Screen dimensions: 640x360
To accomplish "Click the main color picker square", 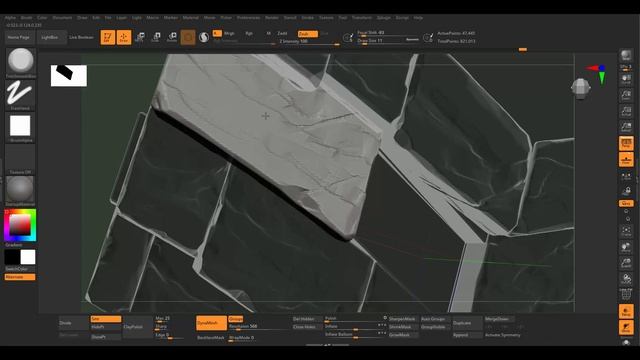I will tap(20, 225).
